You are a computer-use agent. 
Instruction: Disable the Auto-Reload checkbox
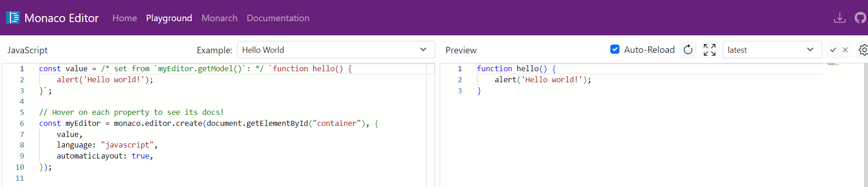615,49
